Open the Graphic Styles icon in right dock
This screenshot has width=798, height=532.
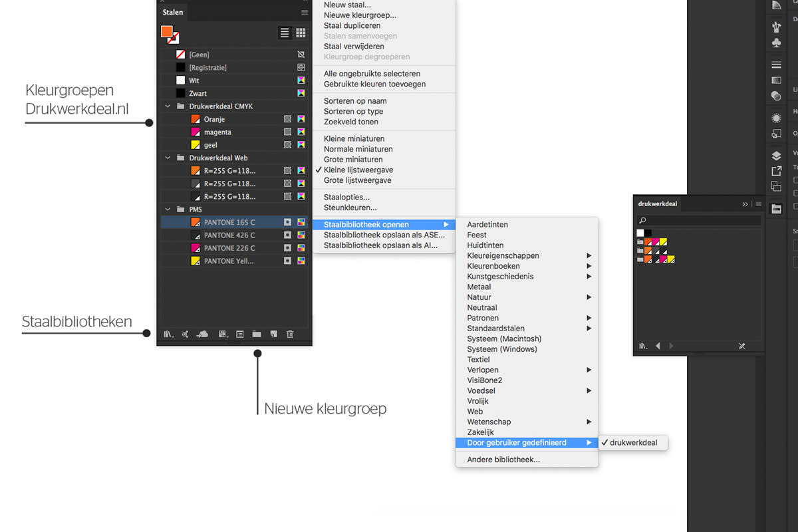776,134
